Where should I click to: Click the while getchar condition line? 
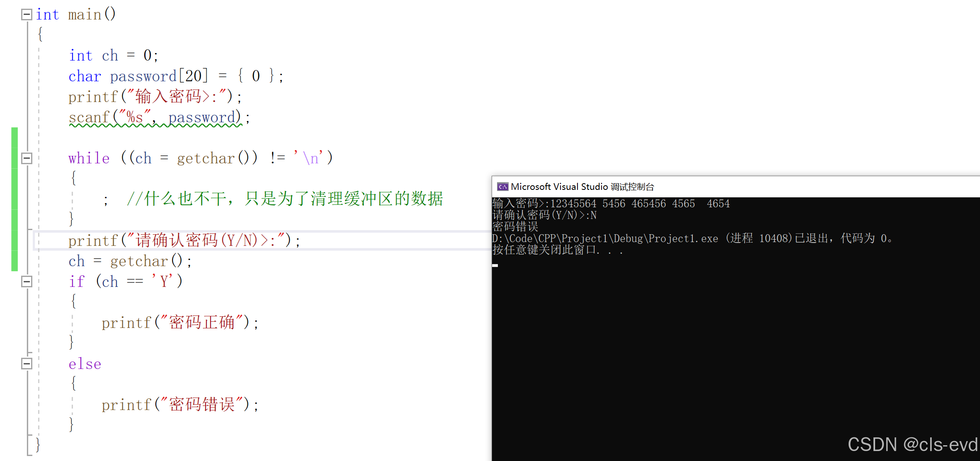pyautogui.click(x=201, y=158)
